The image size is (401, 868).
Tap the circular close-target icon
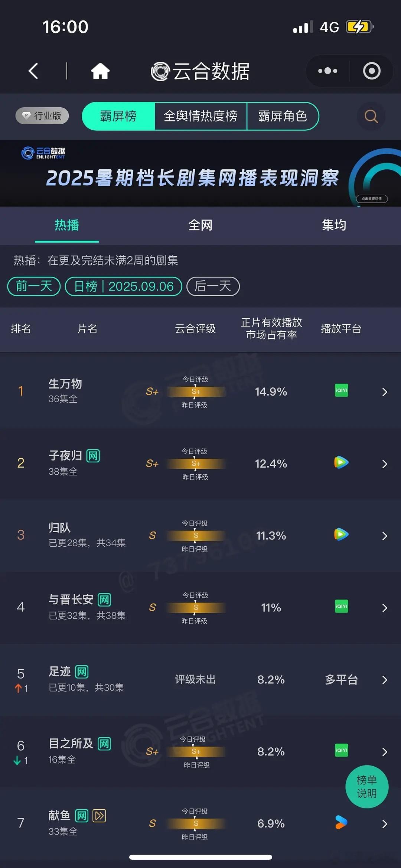[372, 71]
